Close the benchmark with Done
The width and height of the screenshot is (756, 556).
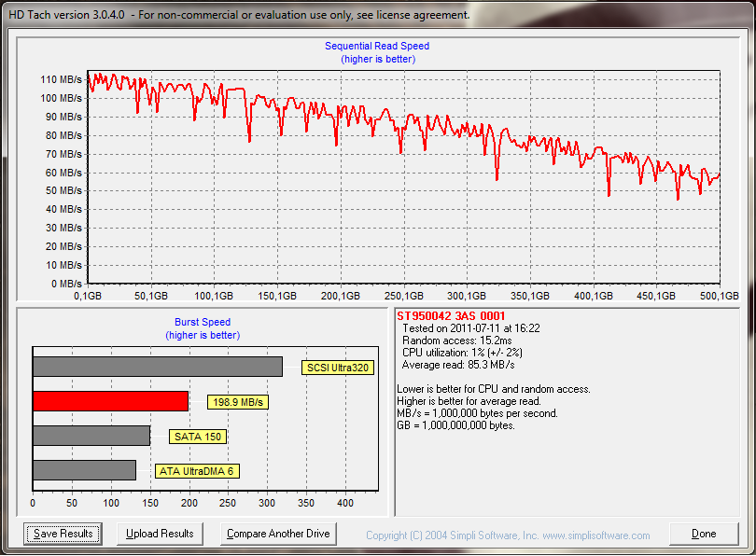704,534
